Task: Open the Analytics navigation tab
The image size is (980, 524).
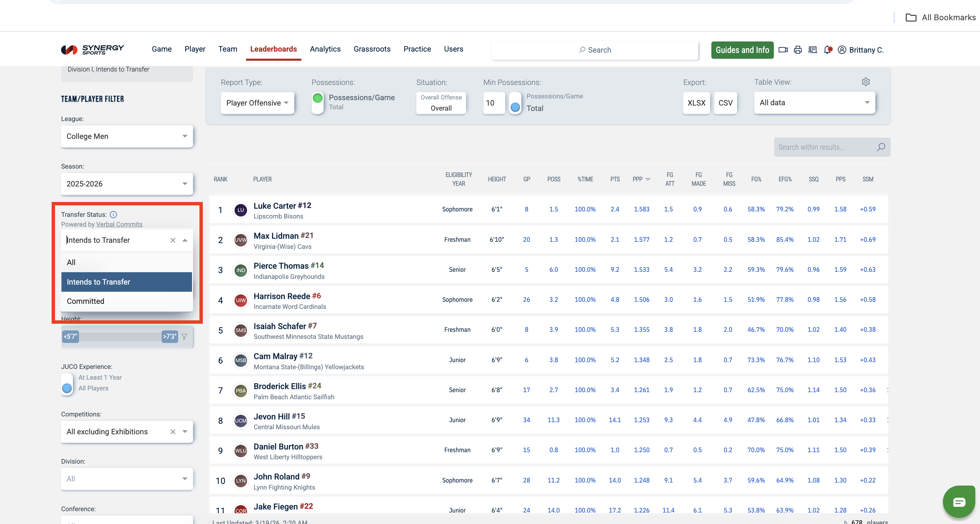Action: [x=325, y=49]
